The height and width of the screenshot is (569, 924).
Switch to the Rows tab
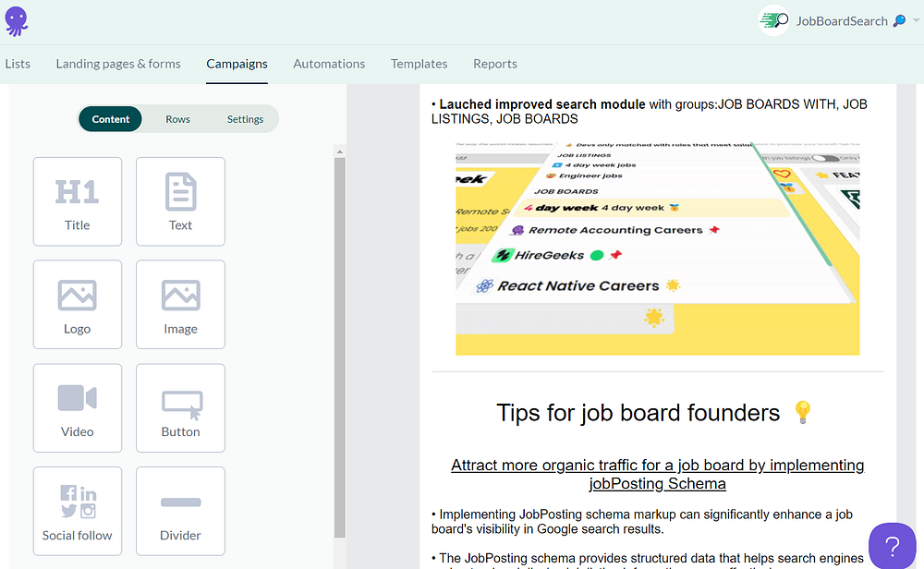coord(177,119)
